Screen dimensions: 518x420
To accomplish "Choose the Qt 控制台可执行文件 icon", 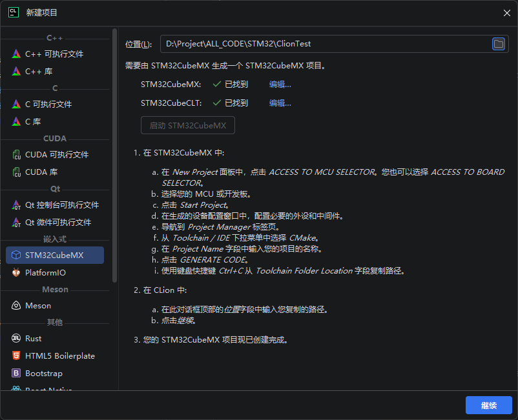I will click(x=16, y=205).
